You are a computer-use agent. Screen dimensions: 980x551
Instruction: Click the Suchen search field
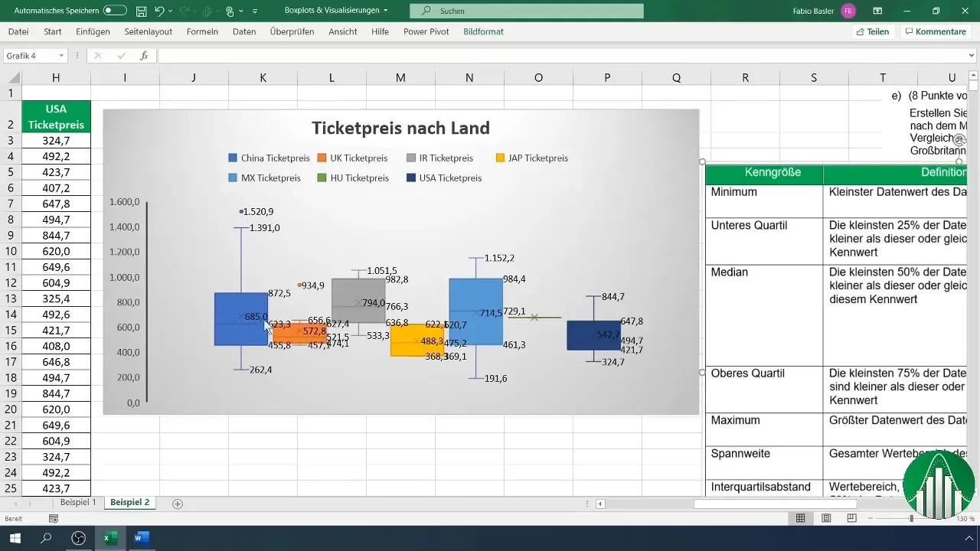tap(526, 11)
